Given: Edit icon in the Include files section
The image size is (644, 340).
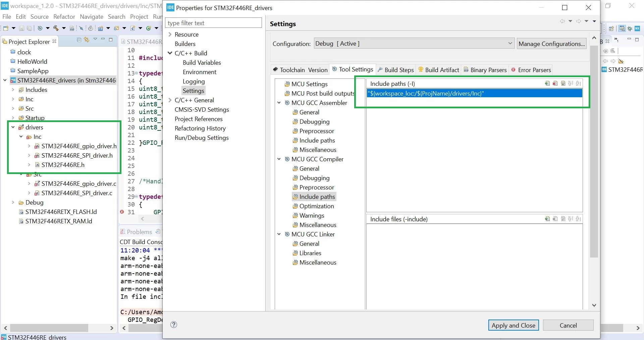Looking at the screenshot, I should tap(563, 219).
